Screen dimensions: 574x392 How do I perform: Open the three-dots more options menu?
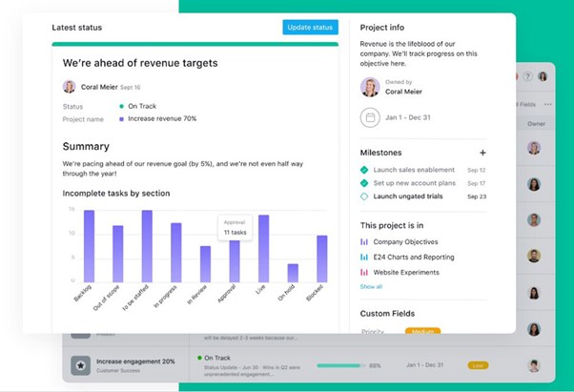[547, 104]
